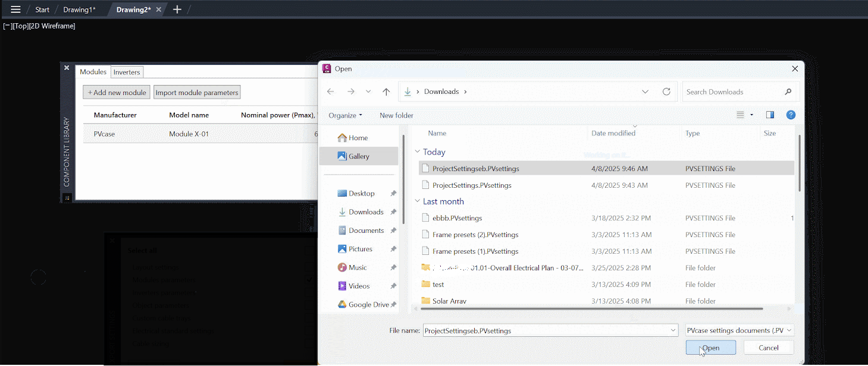Sort modules by Model name column
The width and height of the screenshot is (868, 366).
point(189,115)
